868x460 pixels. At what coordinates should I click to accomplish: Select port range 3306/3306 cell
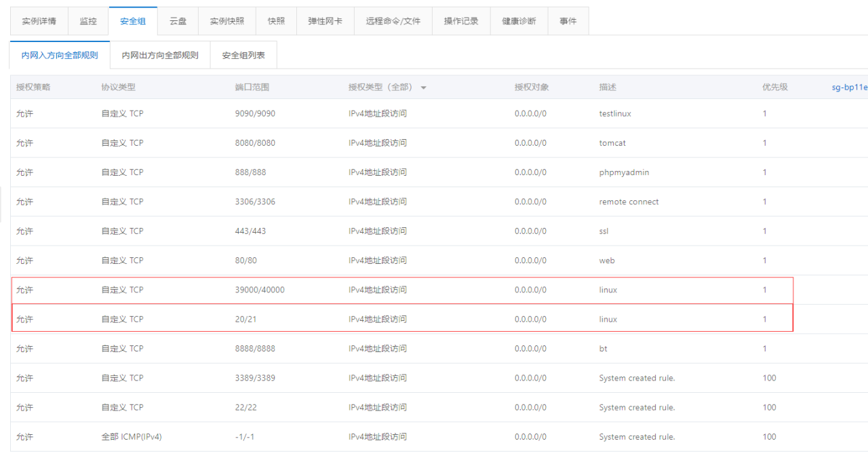click(x=255, y=202)
